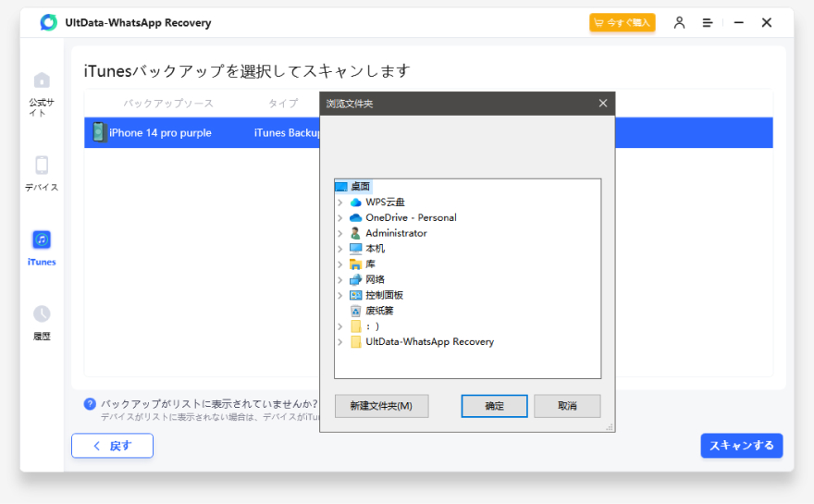Expand the : ) folder node

click(340, 326)
